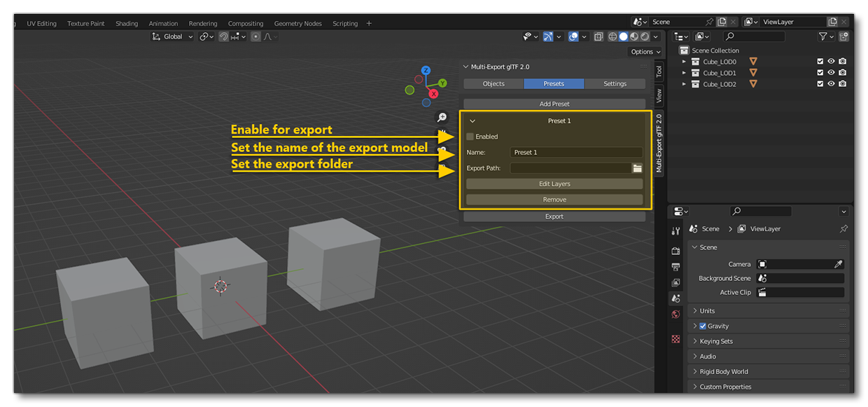
Task: Click the camera eyedropper icon
Action: tap(838, 264)
